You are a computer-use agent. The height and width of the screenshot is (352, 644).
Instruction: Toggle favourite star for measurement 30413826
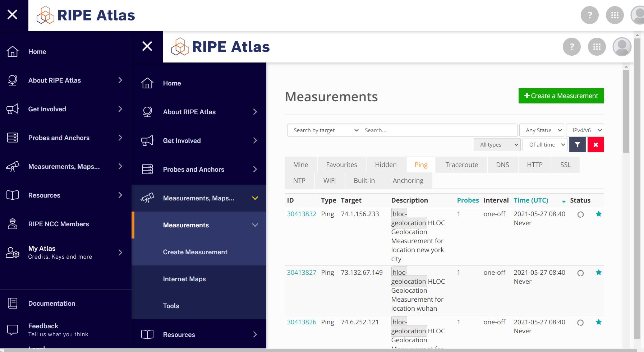598,322
